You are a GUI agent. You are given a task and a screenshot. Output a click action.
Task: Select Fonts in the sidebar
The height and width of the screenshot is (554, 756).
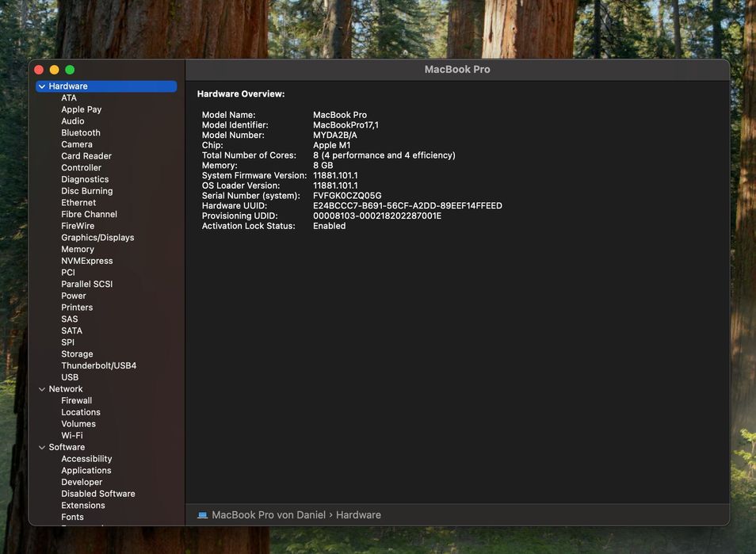[x=72, y=517]
